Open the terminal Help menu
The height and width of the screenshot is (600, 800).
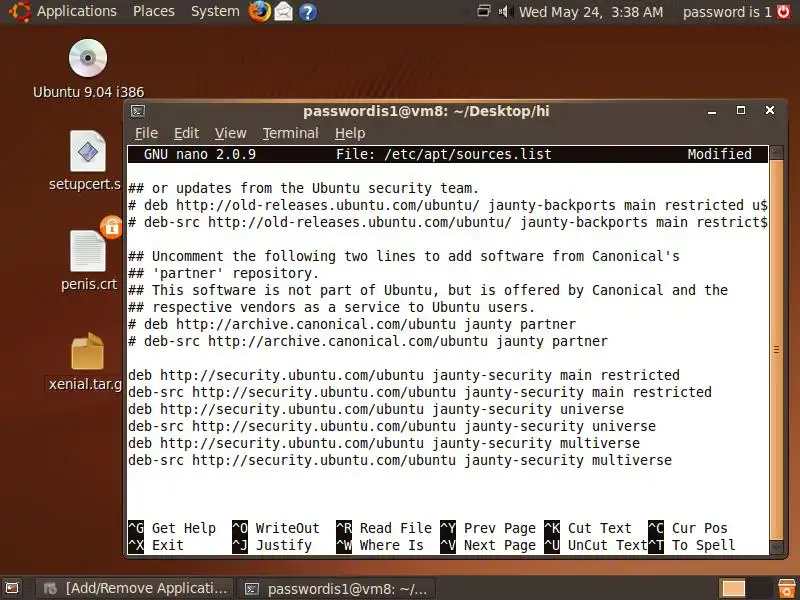pos(350,133)
